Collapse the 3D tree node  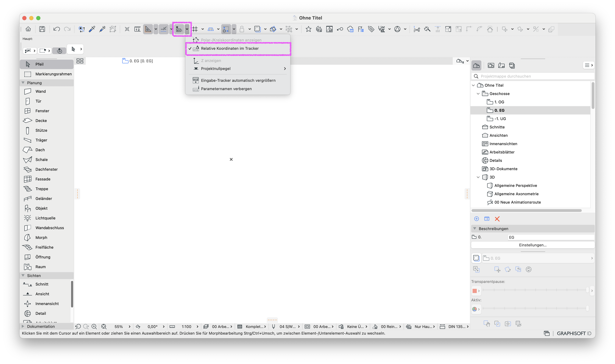coord(478,177)
